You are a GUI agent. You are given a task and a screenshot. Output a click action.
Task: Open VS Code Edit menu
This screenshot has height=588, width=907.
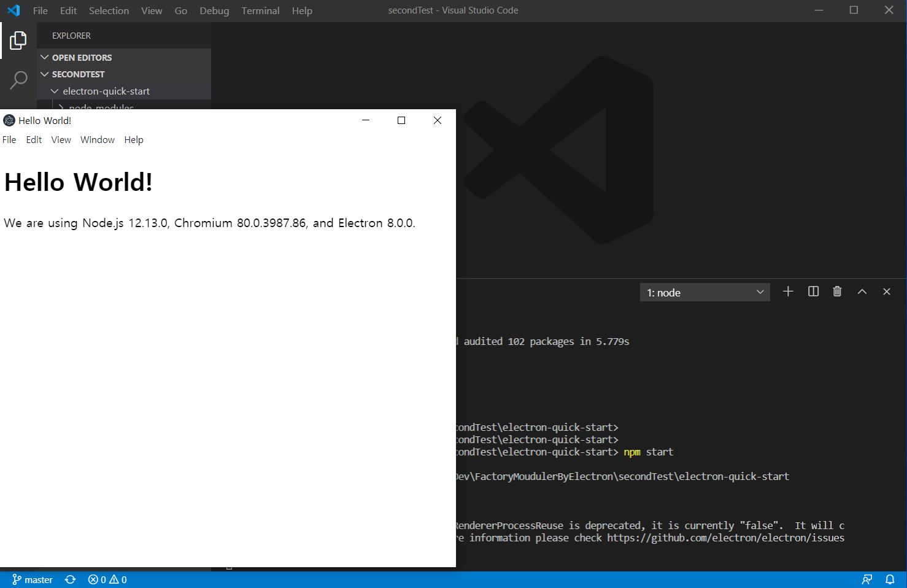tap(69, 10)
